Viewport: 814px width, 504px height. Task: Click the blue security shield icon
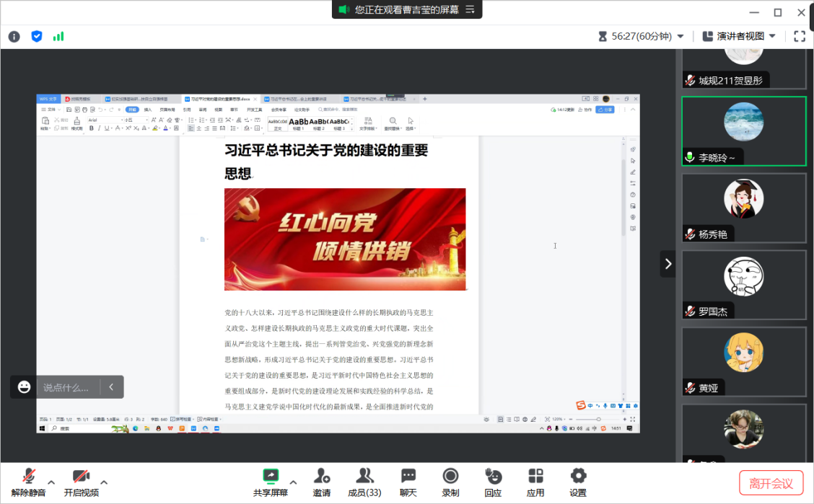point(37,36)
